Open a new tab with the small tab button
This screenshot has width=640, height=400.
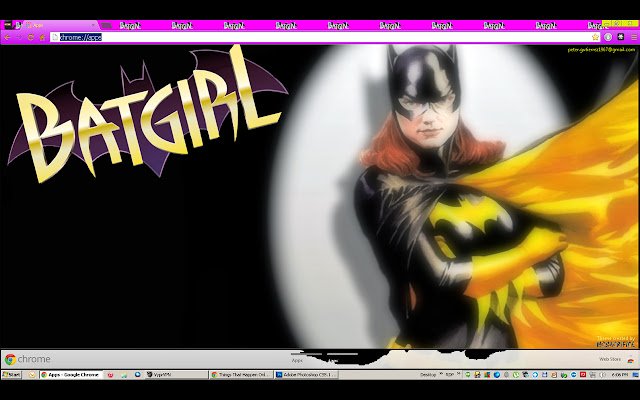pyautogui.click(x=106, y=25)
